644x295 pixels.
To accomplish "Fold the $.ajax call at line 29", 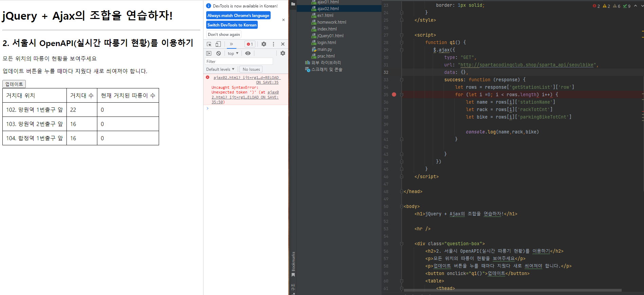I will coord(402,50).
